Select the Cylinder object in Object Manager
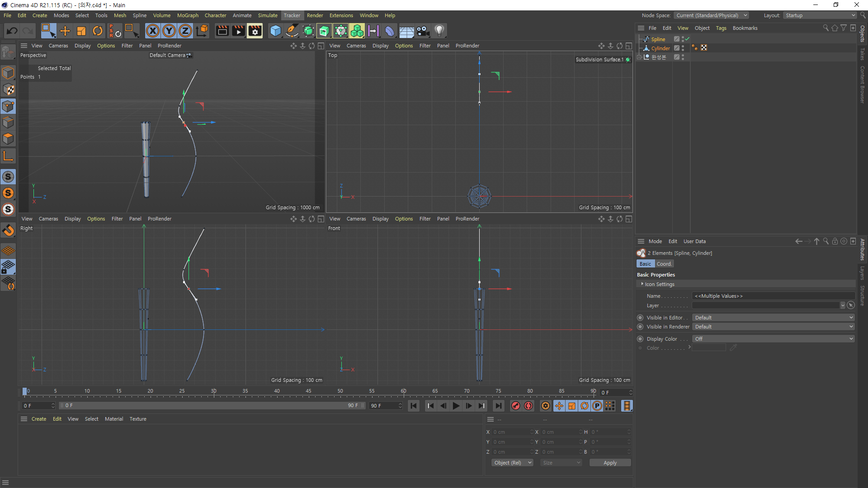Screen dimensions: 868x488 coord(660,48)
